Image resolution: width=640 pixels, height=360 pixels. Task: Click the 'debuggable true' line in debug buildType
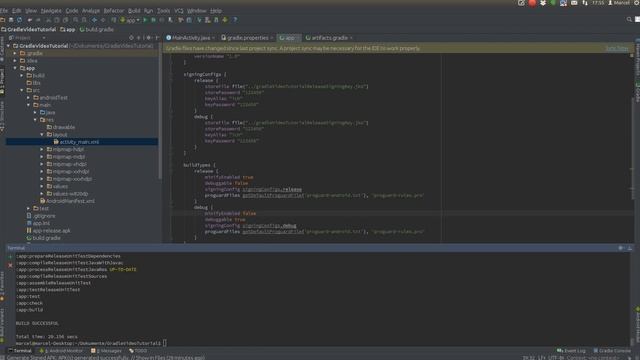[x=225, y=219]
